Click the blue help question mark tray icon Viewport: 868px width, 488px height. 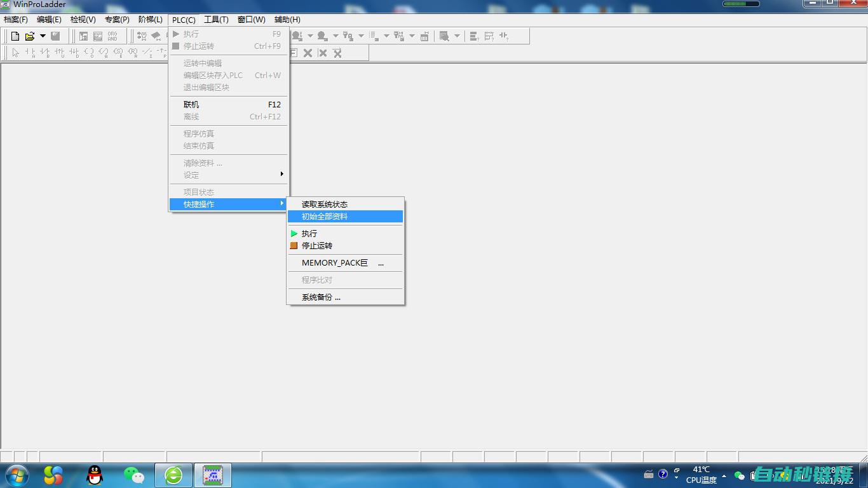(x=663, y=474)
